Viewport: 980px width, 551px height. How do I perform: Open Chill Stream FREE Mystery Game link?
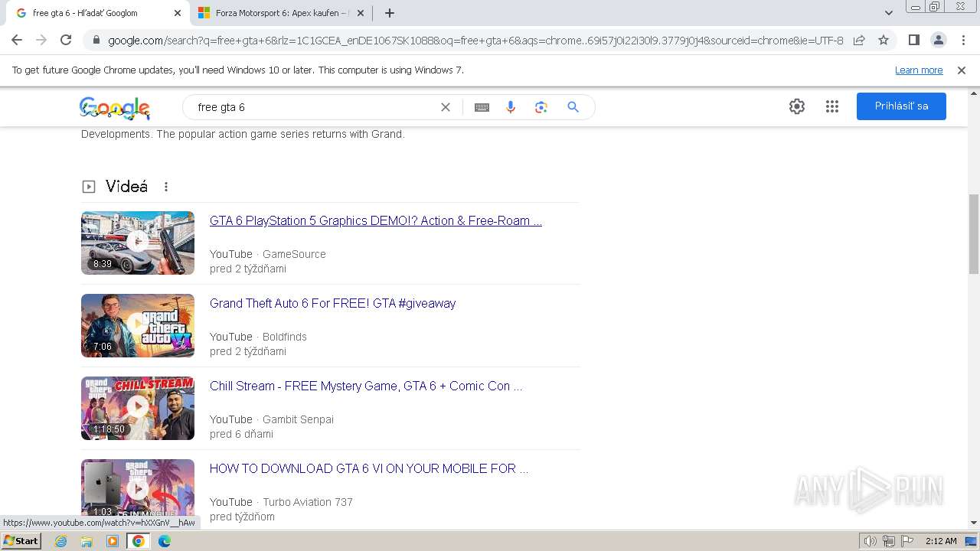[366, 386]
